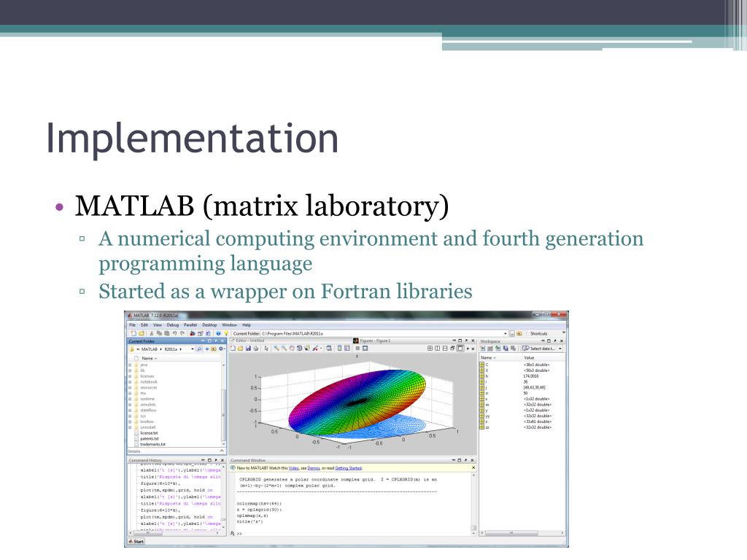Screen dimensions: 747x560
Task: Select the Brush data tool in figure toolbar
Action: coord(315,348)
